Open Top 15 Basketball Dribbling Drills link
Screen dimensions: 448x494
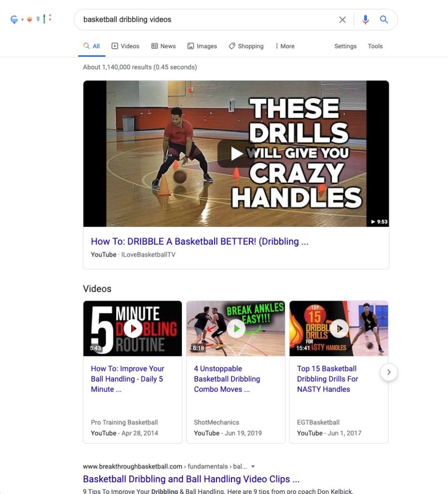click(x=327, y=379)
